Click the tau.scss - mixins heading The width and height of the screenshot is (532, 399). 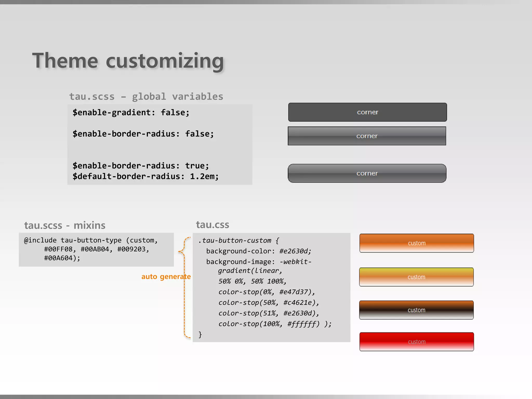click(65, 225)
